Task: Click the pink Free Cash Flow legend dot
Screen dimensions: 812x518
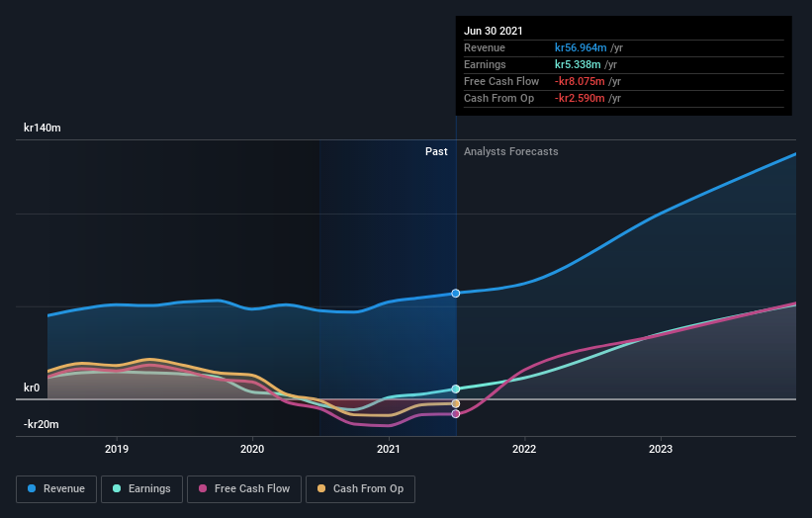Action: pos(203,488)
